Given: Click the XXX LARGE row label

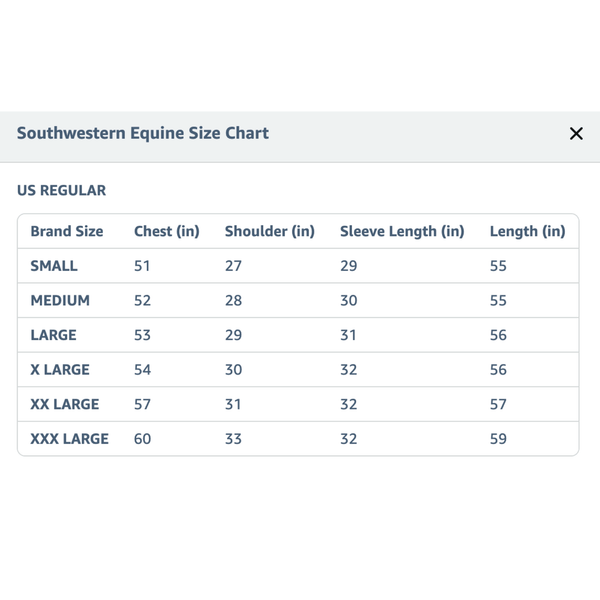Looking at the screenshot, I should [70, 438].
